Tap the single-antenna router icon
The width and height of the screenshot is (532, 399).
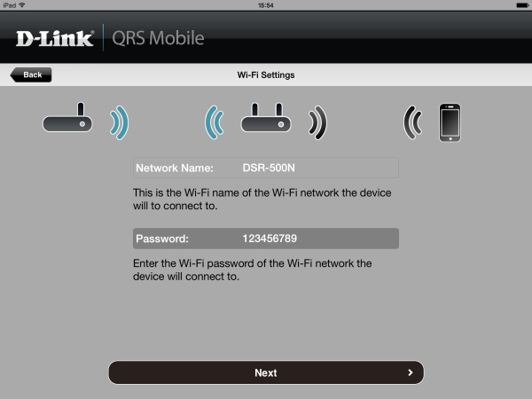[x=67, y=117]
